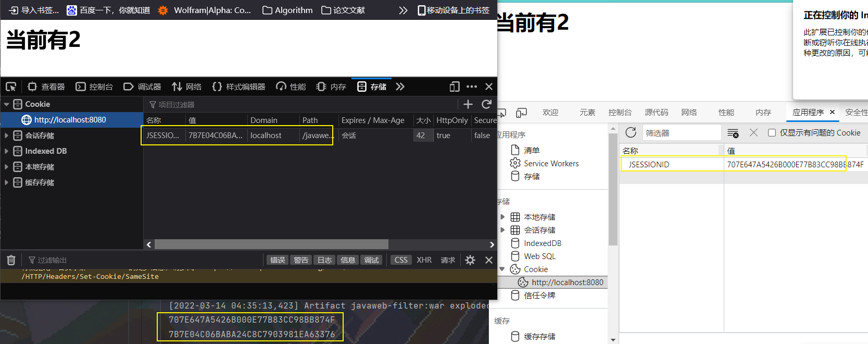Expand the Indexed DB node
Viewport: 868px width, 344px height.
pyautogui.click(x=6, y=151)
